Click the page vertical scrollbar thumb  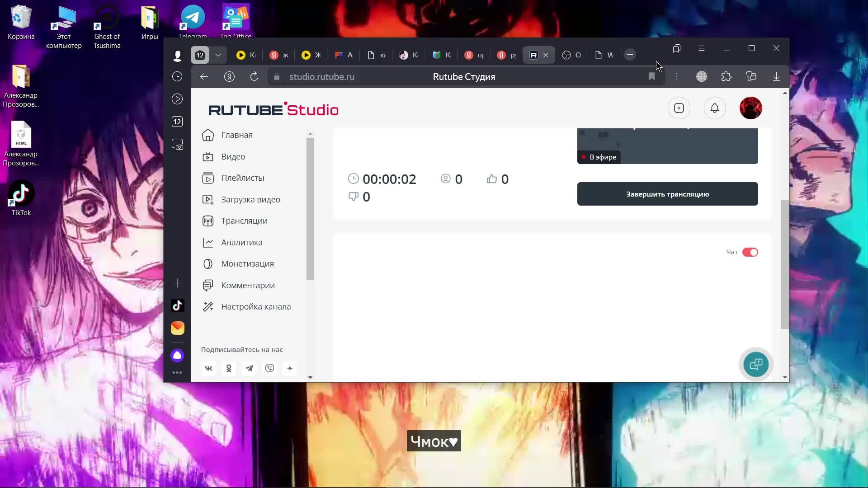785,264
